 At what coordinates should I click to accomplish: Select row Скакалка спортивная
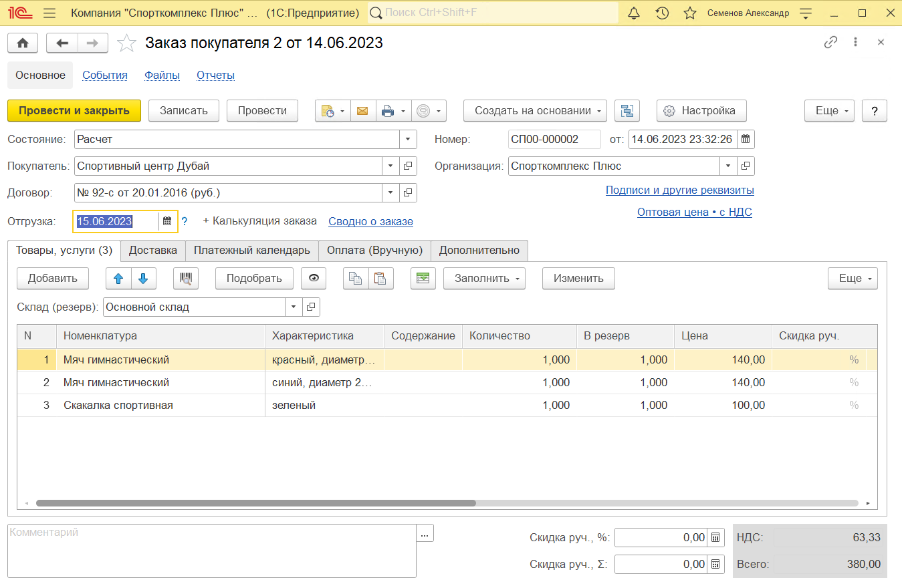(447, 406)
